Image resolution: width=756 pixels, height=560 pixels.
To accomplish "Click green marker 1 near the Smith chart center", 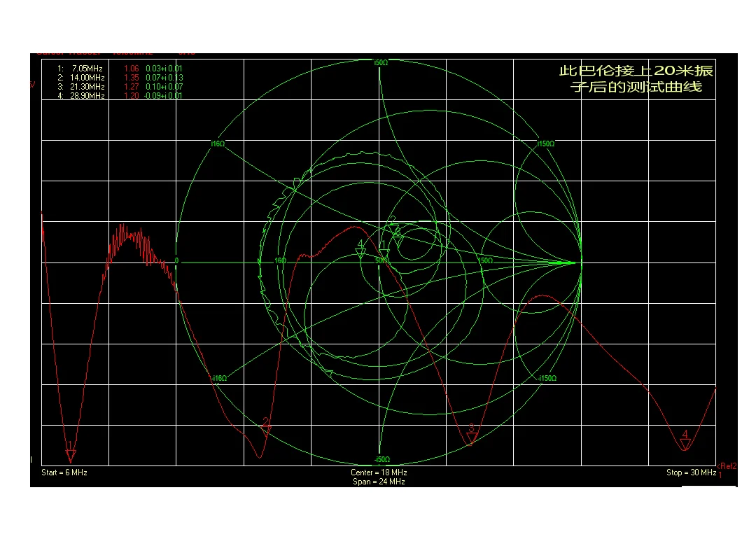I will [384, 253].
